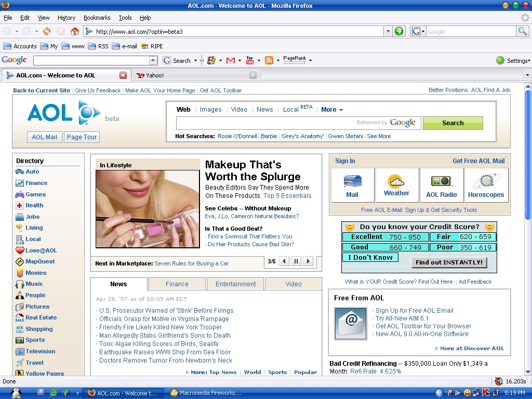Click Get Free AOL Mail link
The image size is (532, 399).
coord(478,161)
